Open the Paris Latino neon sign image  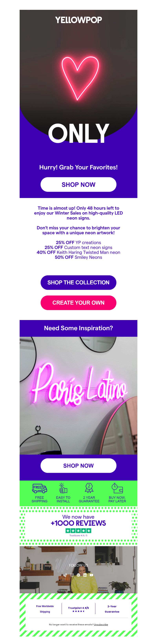[78, 395]
